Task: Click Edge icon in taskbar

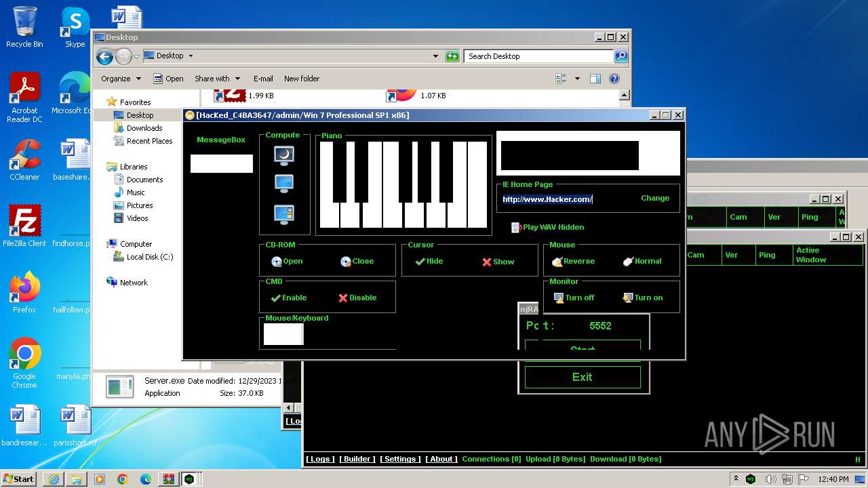Action: point(146,479)
